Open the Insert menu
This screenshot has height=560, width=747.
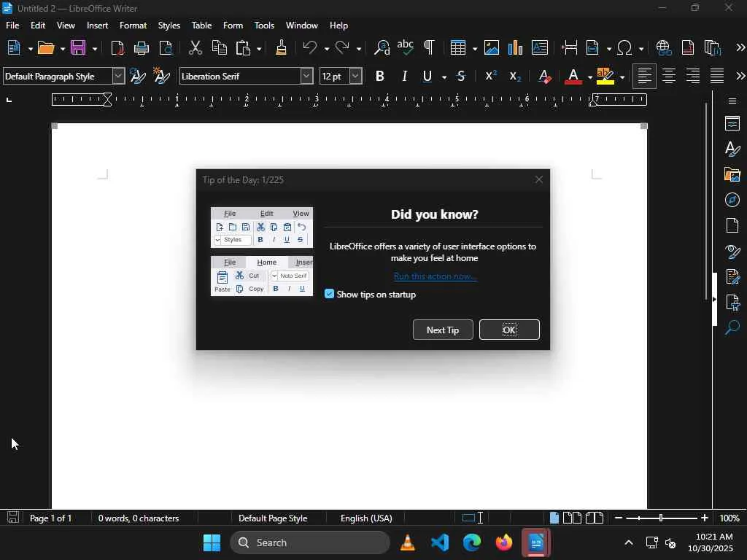click(x=97, y=26)
